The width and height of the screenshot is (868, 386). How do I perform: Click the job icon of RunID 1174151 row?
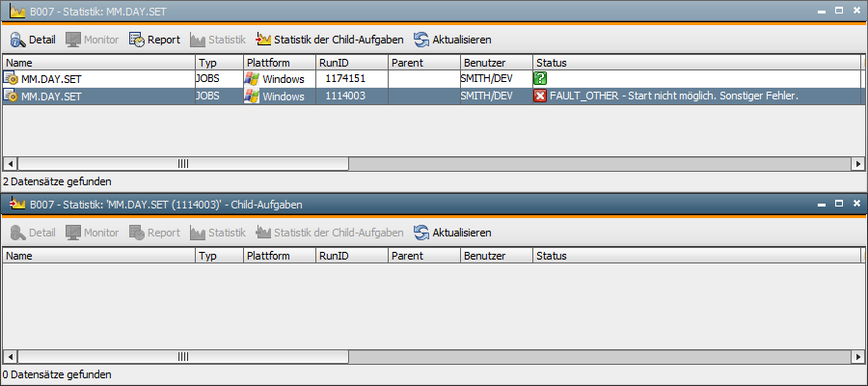click(12, 78)
